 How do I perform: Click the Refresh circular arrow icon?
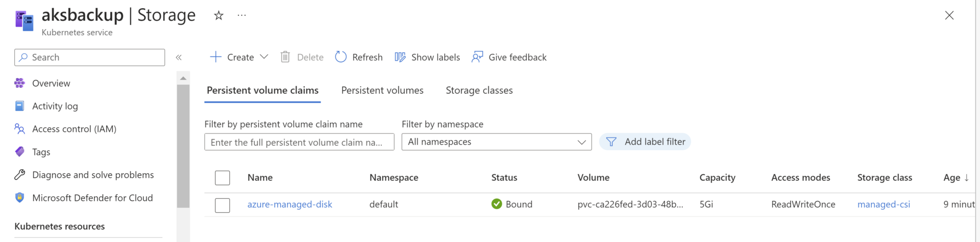(340, 57)
